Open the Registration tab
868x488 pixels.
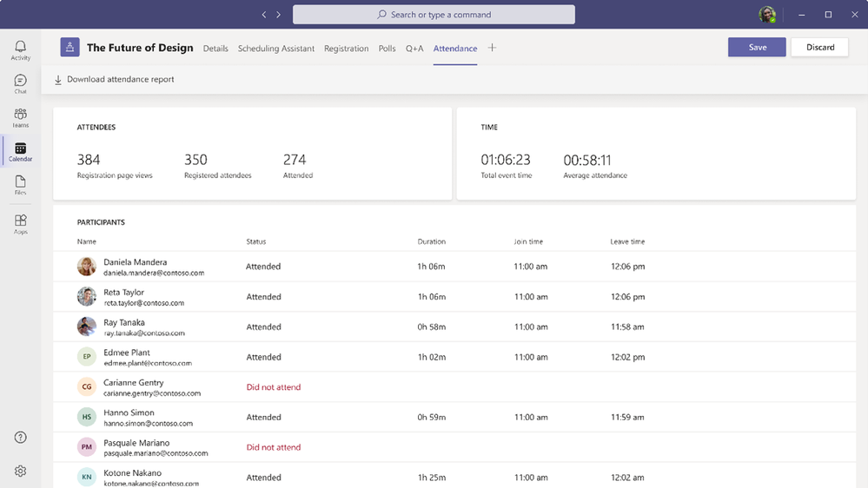[347, 49]
